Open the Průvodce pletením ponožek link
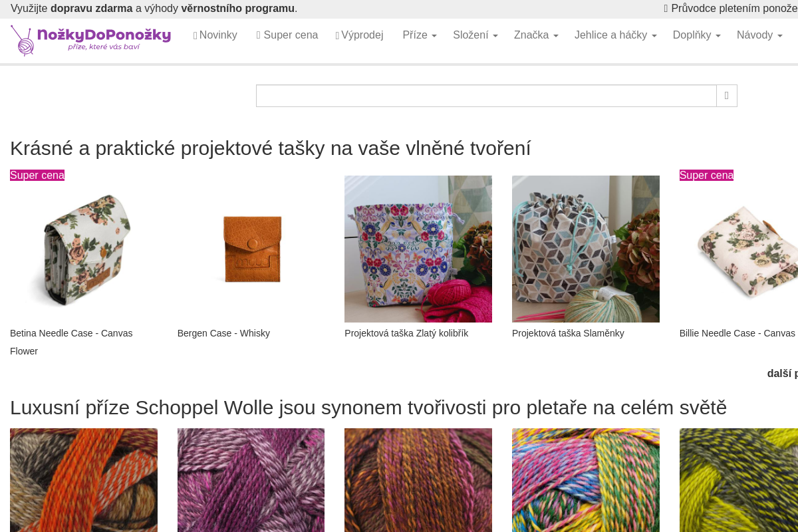The width and height of the screenshot is (798, 532). [x=734, y=8]
